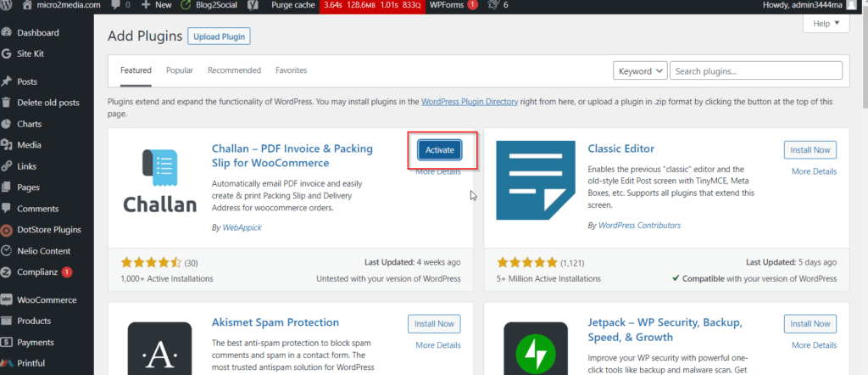868x375 pixels.
Task: Install Classic Editor with Install Now
Action: (x=810, y=149)
